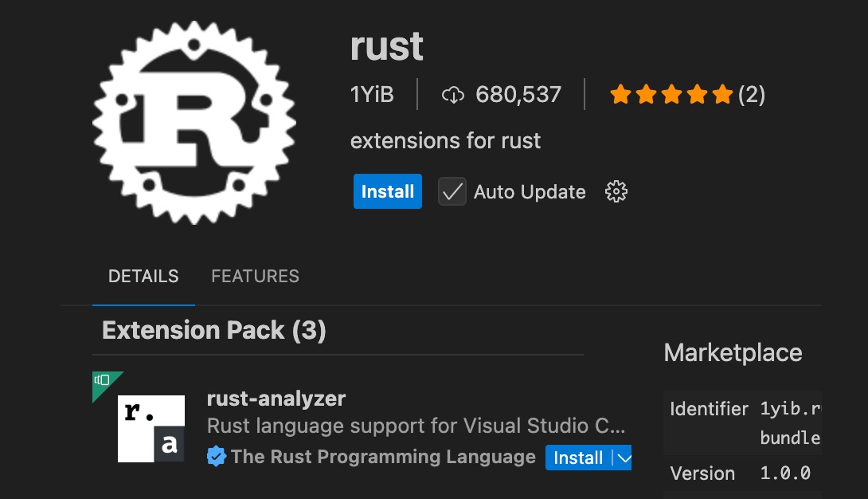Switch to the DETAILS tab

143,276
